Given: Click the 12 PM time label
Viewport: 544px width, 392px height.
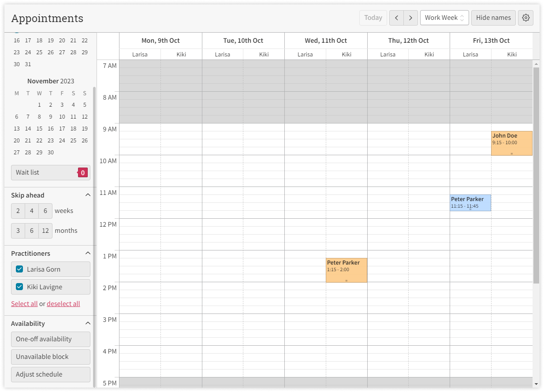Looking at the screenshot, I should (x=108, y=224).
